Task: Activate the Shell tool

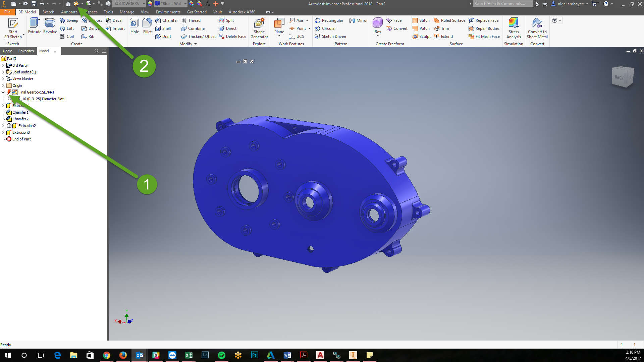Action: click(x=164, y=28)
